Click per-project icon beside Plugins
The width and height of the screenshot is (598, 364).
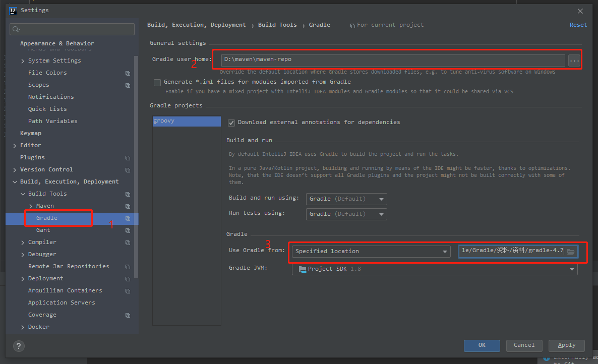coord(128,158)
